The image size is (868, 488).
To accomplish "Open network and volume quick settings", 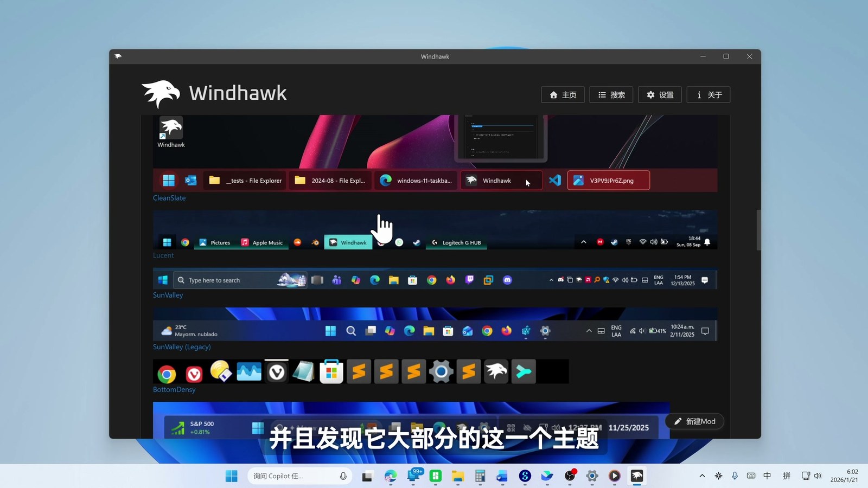I will pyautogui.click(x=812, y=476).
